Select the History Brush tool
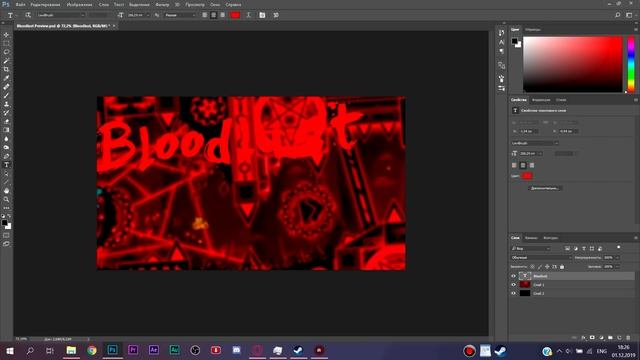This screenshot has height=360, width=640. 6,113
